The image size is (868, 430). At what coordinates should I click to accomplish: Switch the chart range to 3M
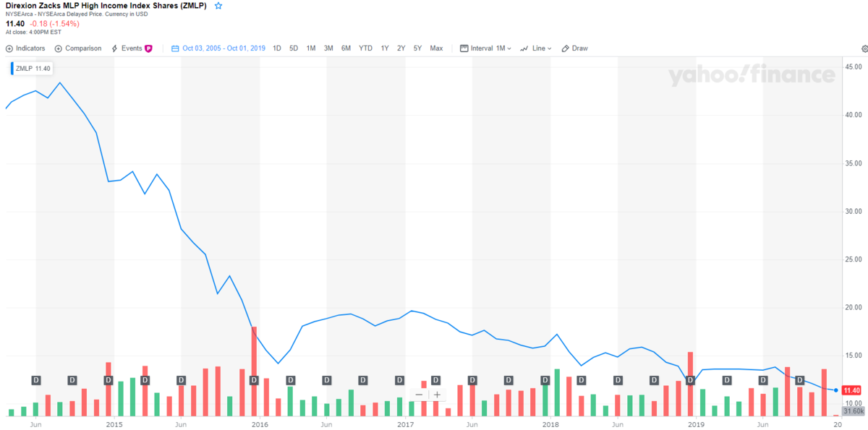(328, 48)
